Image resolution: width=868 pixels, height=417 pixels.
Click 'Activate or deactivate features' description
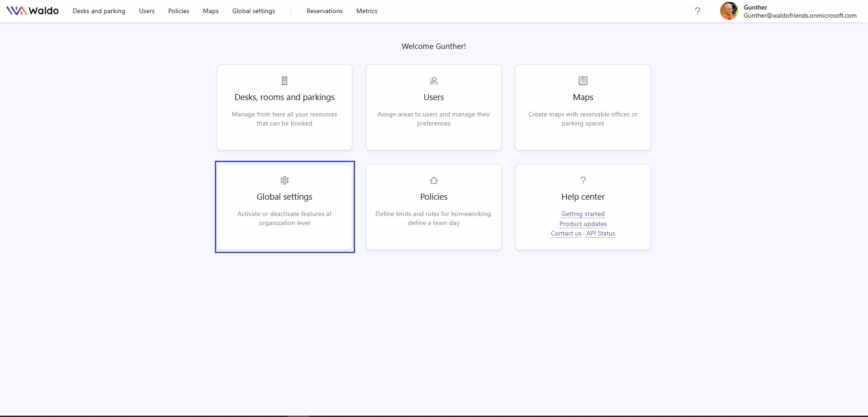click(x=285, y=218)
